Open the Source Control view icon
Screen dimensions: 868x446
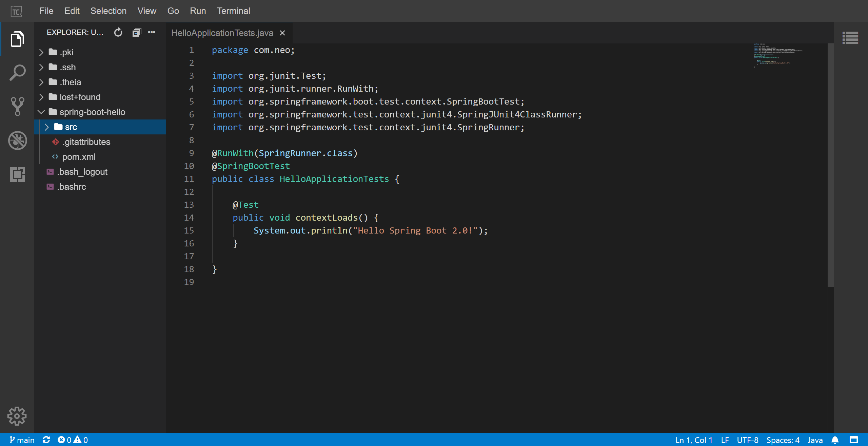point(17,107)
